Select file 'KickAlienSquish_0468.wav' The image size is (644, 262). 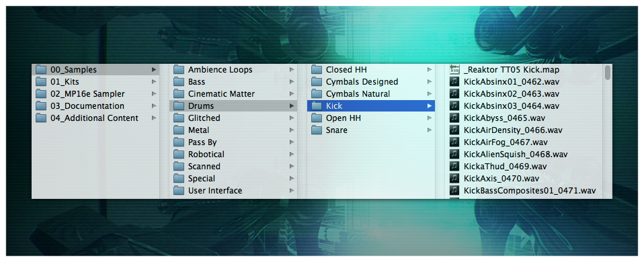[516, 155]
